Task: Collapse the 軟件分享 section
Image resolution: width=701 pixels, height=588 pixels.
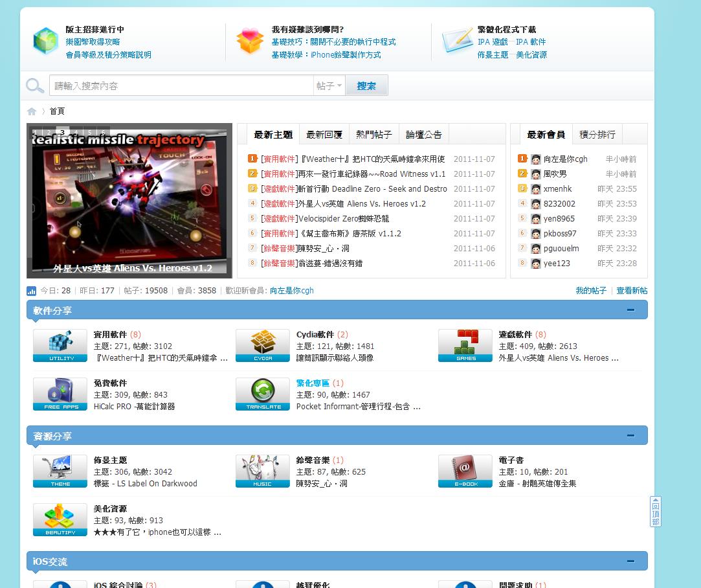Action: click(631, 310)
